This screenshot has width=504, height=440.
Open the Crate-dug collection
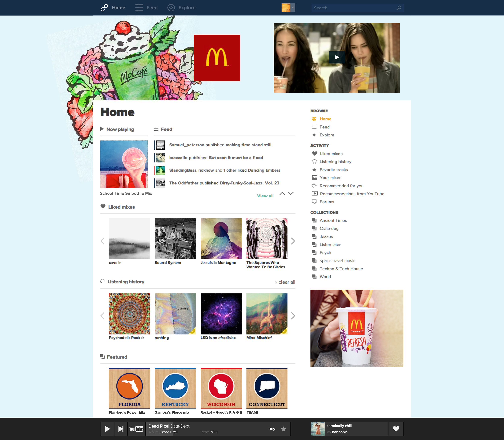pyautogui.click(x=329, y=229)
